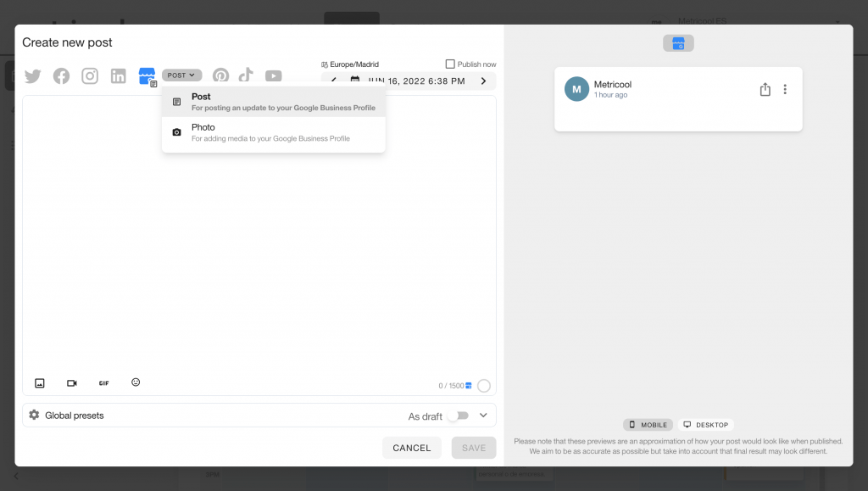Select the Twitter network icon
The image size is (868, 491).
click(33, 75)
